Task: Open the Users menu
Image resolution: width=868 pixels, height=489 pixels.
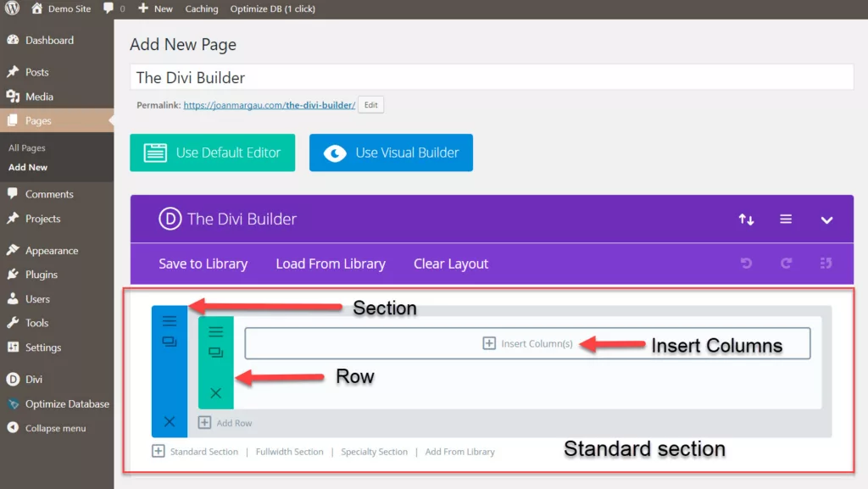Action: (x=37, y=298)
